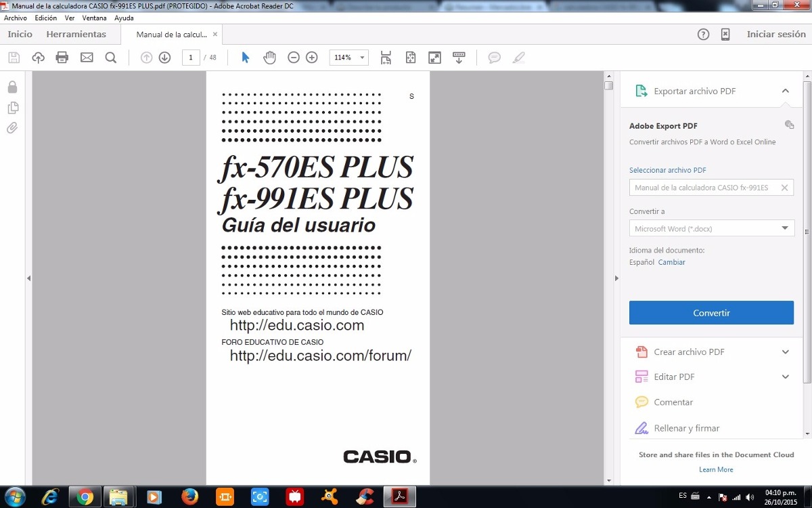
Task: Collapse the Exportar archivo PDF section
Action: point(786,91)
